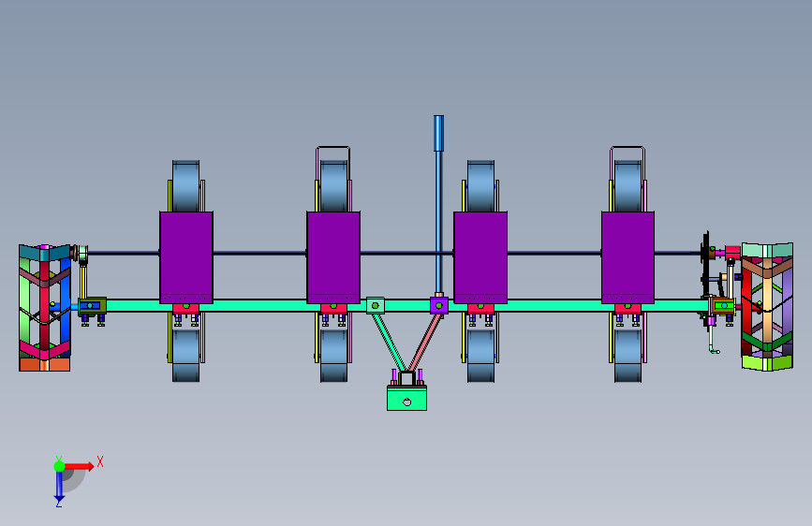Viewport: 812px width, 526px height.
Task: Select the third purple hopper from the left
Action: (480, 257)
